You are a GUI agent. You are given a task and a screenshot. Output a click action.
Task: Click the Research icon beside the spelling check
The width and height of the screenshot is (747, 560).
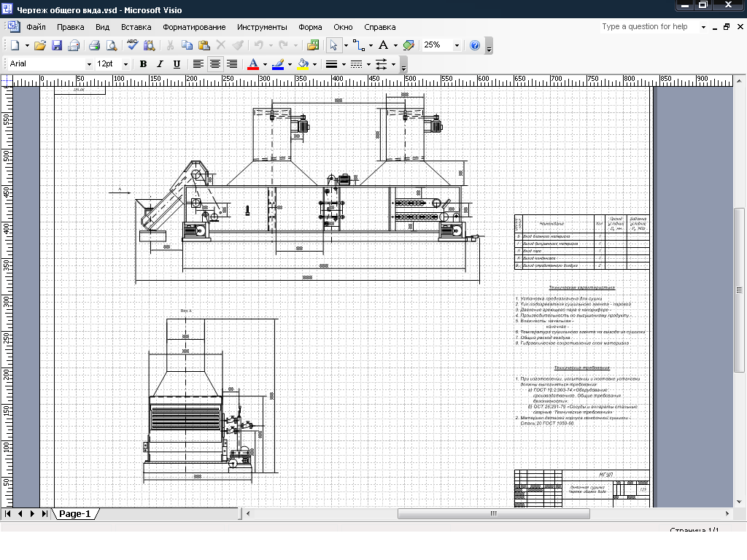[149, 45]
